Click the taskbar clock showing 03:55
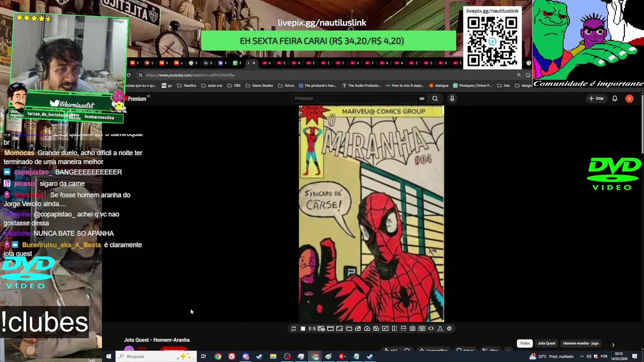The height and width of the screenshot is (362, 644). tap(619, 356)
